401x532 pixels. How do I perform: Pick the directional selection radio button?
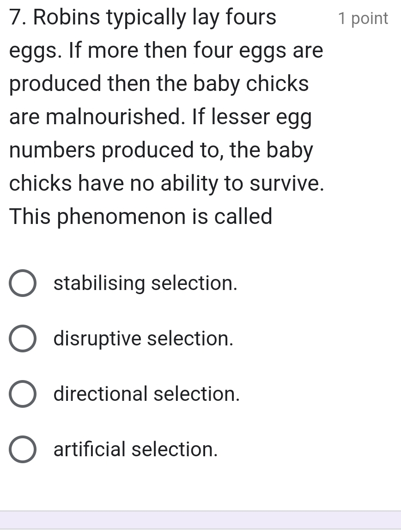22,394
